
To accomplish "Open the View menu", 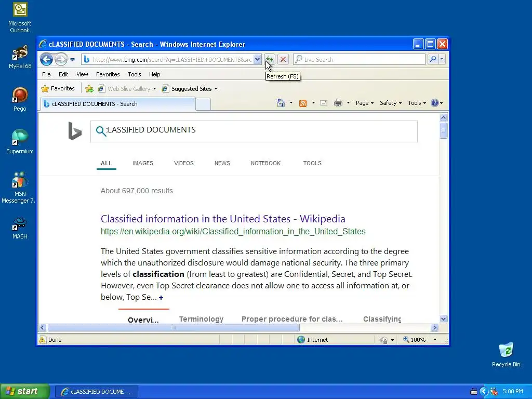I will pos(82,74).
